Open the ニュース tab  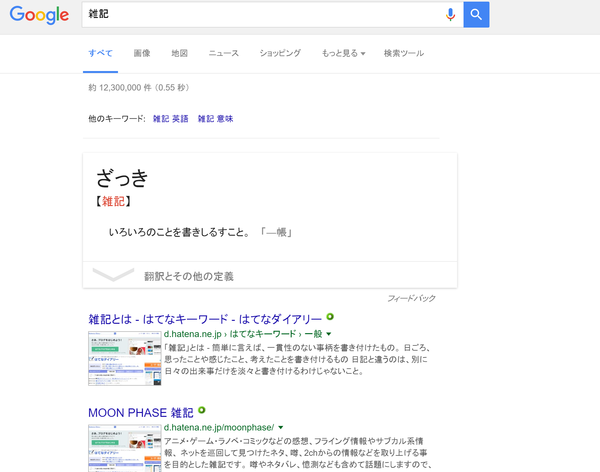coord(223,53)
